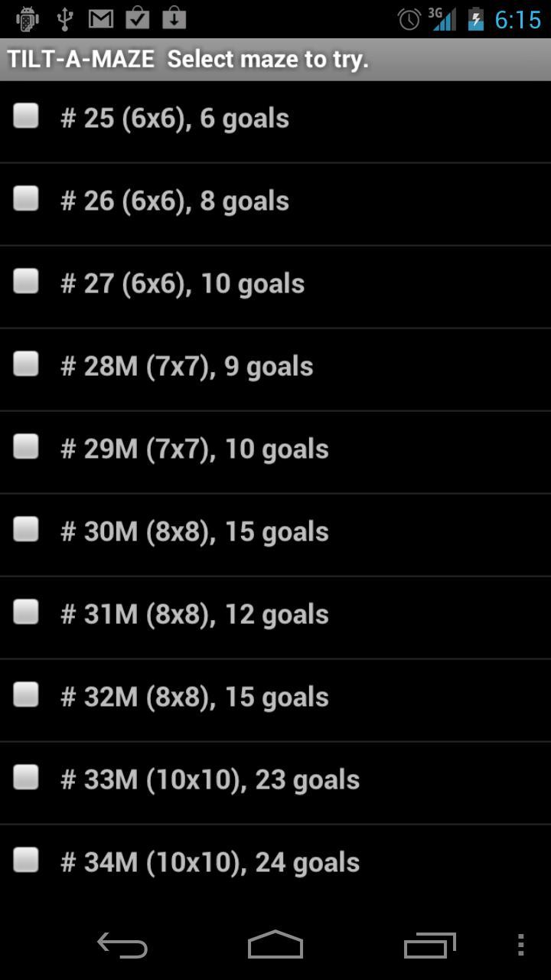Tap the USB connection status icon
The image size is (551, 980).
pyautogui.click(x=65, y=18)
